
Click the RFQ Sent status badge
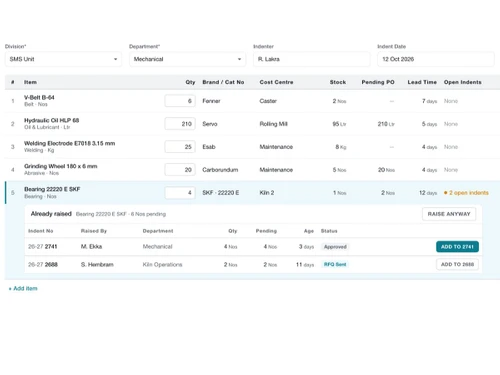tap(335, 264)
